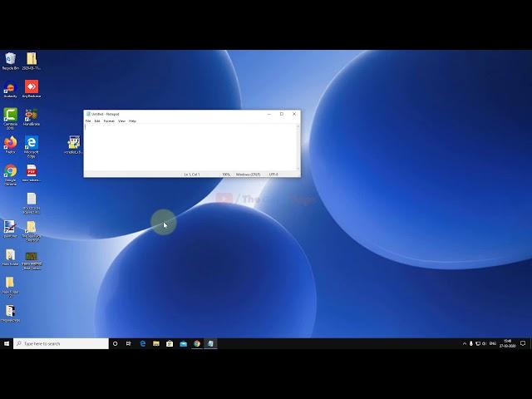The image size is (532, 399).
Task: Click the '100%' zoom status entry
Action: click(x=226, y=175)
